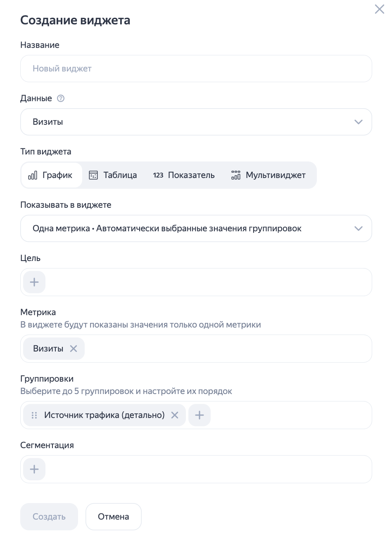Remove the Источник трафика (детально) grouping

(175, 415)
